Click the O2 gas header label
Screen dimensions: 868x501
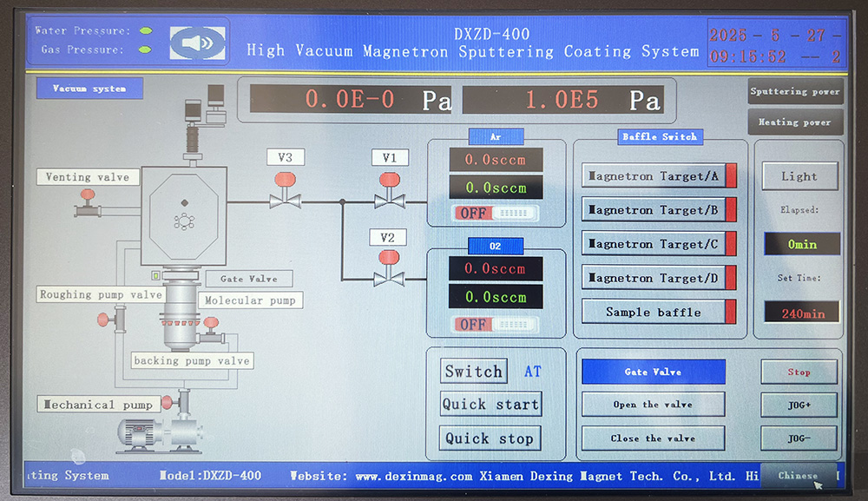point(496,246)
